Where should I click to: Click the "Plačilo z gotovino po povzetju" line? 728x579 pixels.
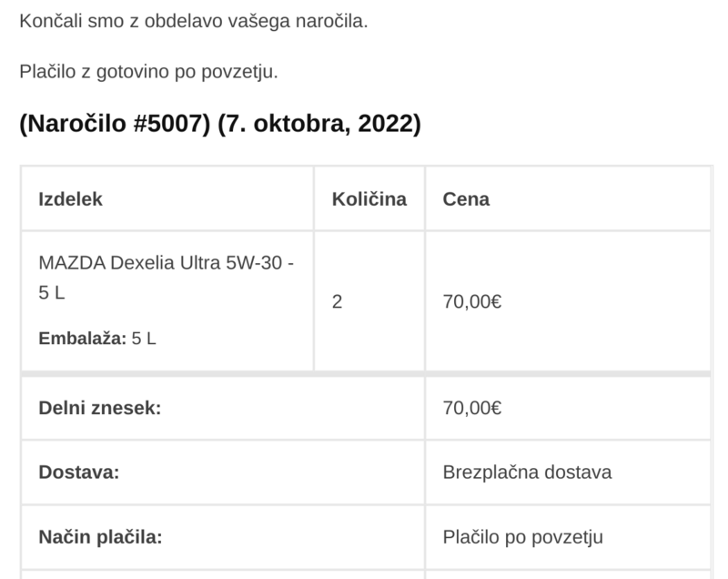pos(148,71)
